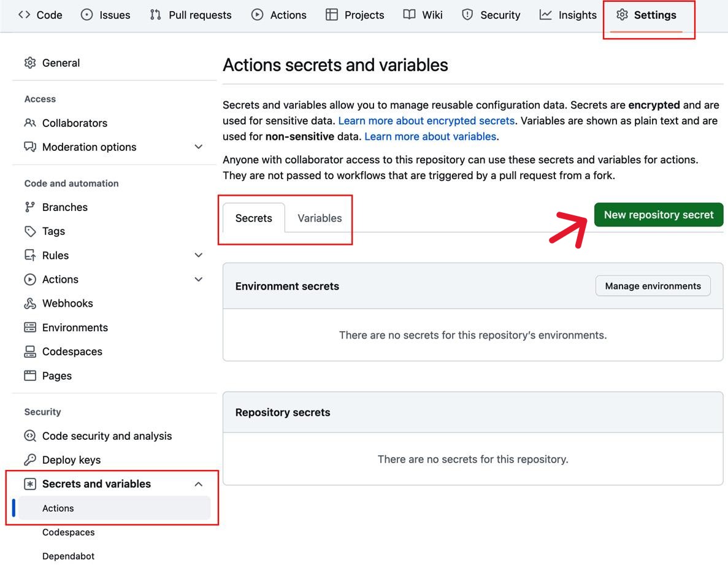Click the Rules icon in sidebar
This screenshot has height=565, width=728.
coord(30,255)
